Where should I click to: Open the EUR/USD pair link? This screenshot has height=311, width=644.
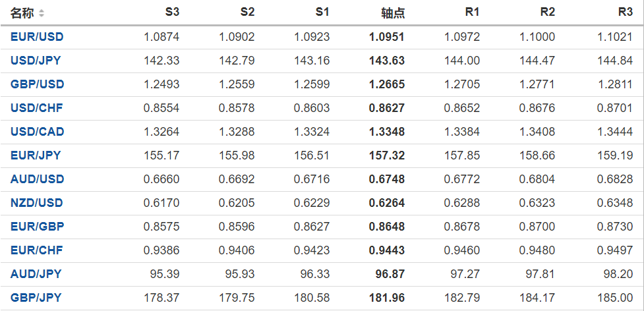coord(37,37)
